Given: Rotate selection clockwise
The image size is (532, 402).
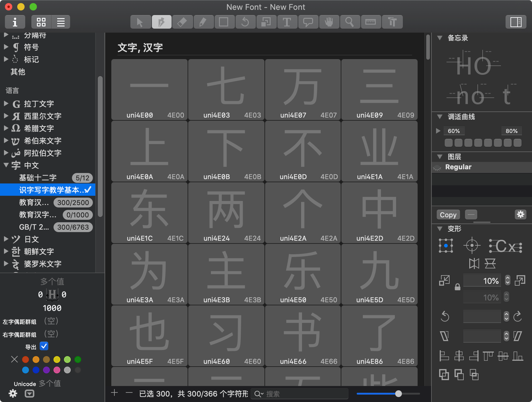Looking at the screenshot, I should [518, 316].
